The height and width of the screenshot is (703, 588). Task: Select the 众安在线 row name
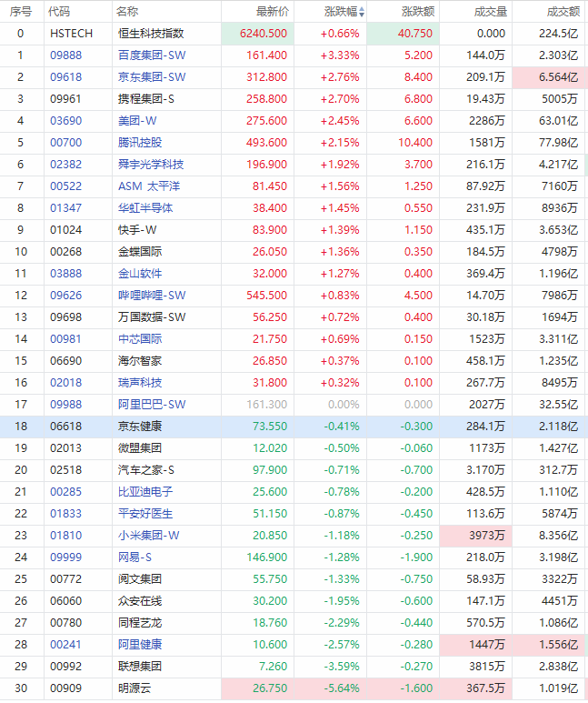click(140, 601)
